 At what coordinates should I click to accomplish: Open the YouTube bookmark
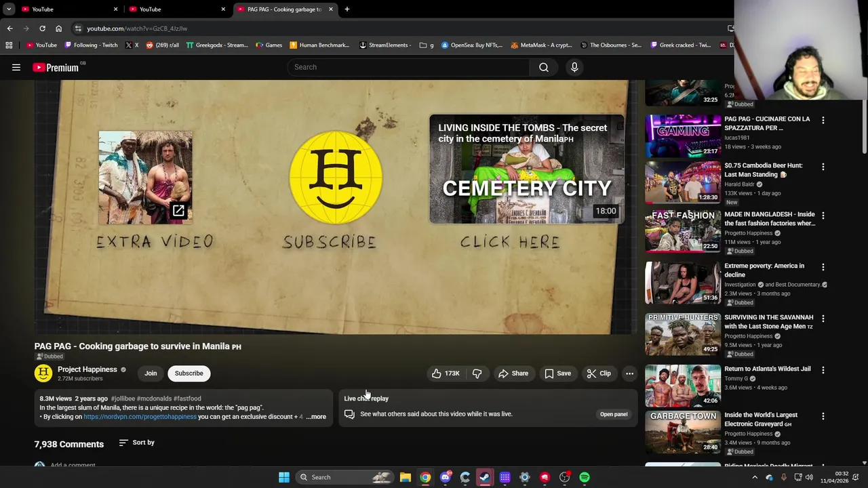click(x=41, y=45)
